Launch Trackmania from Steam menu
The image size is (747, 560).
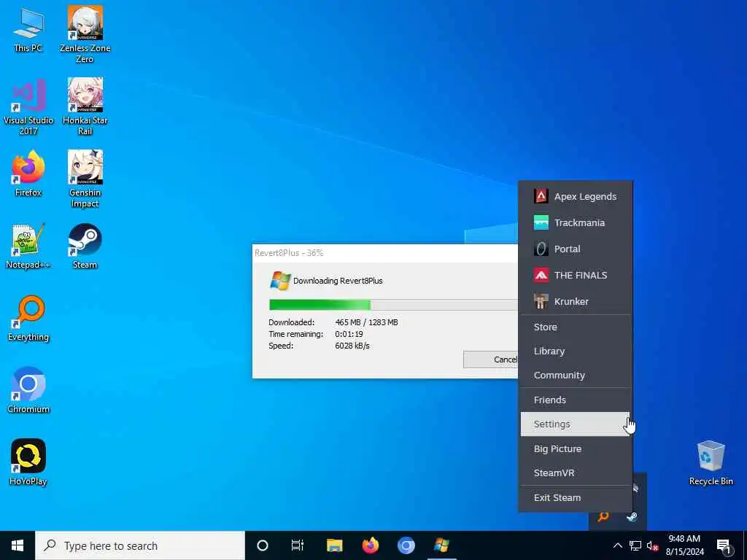(x=576, y=222)
